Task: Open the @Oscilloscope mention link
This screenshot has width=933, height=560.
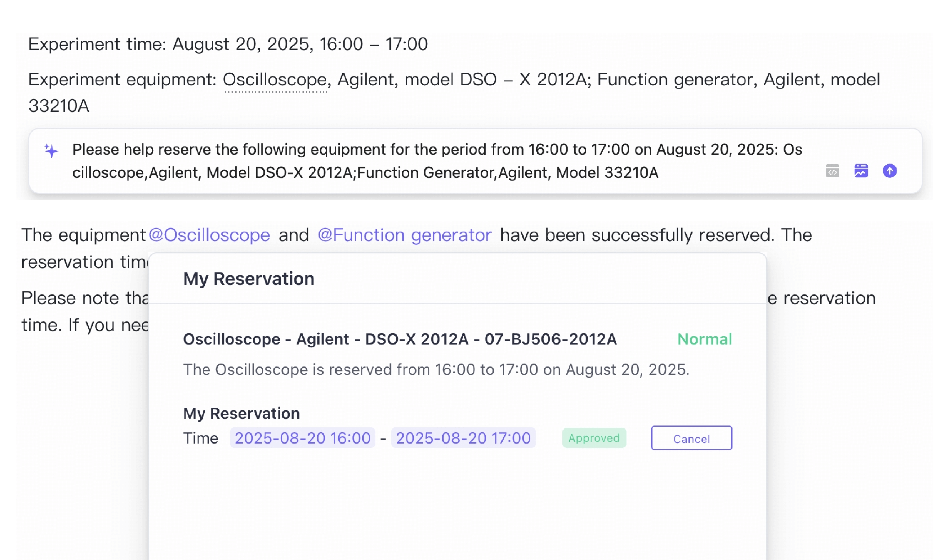Action: click(x=209, y=235)
